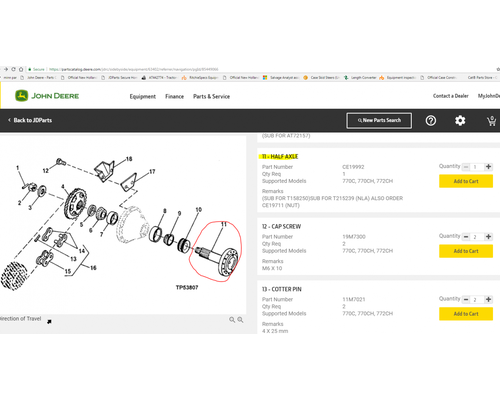Increase quantity for Cotter Pin
Image resolution: width=500 pixels, height=400 pixels.
(488, 299)
